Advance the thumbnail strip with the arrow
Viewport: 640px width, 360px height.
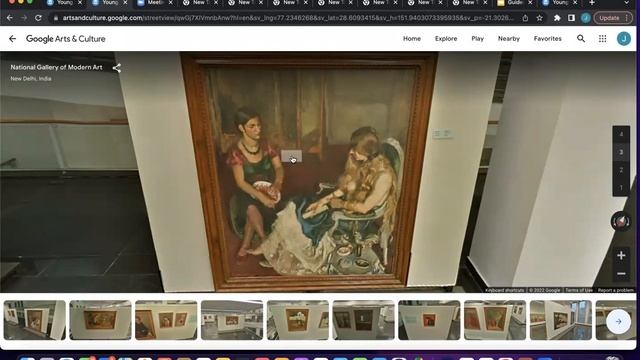click(618, 322)
